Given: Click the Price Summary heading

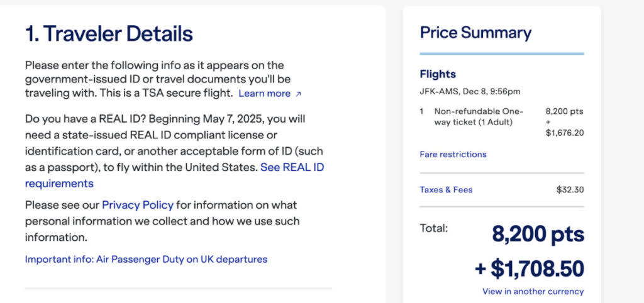Looking at the screenshot, I should click(475, 33).
